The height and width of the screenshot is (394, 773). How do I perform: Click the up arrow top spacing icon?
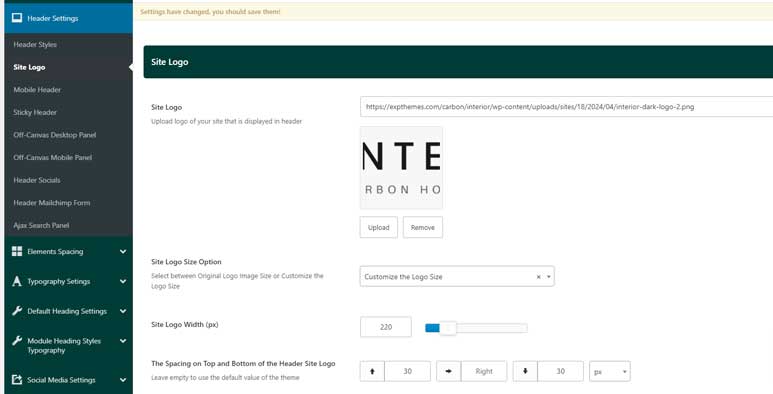[x=372, y=371]
